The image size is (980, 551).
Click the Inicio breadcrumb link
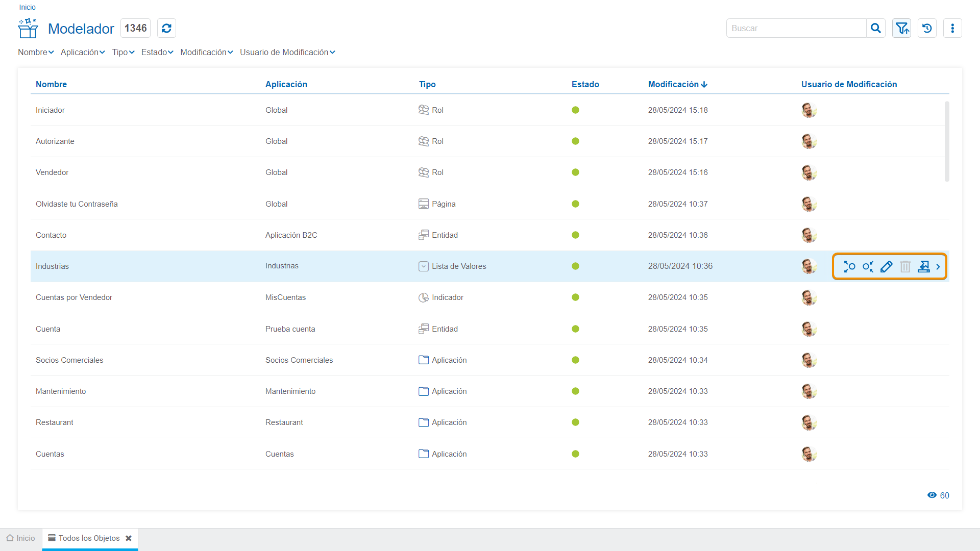(x=27, y=7)
